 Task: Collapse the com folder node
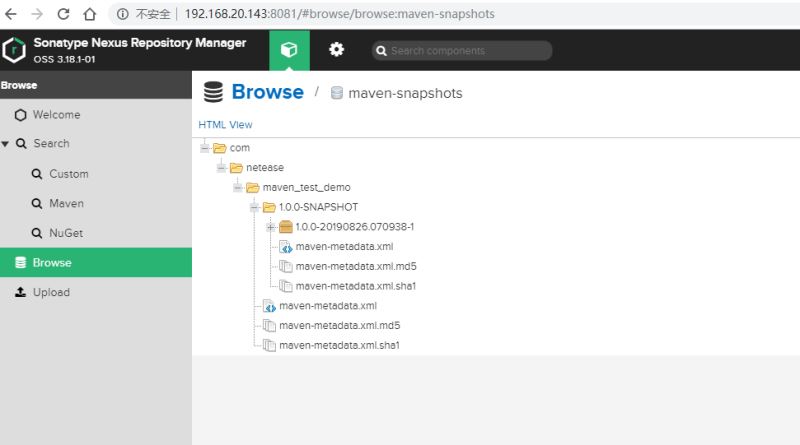[205, 148]
